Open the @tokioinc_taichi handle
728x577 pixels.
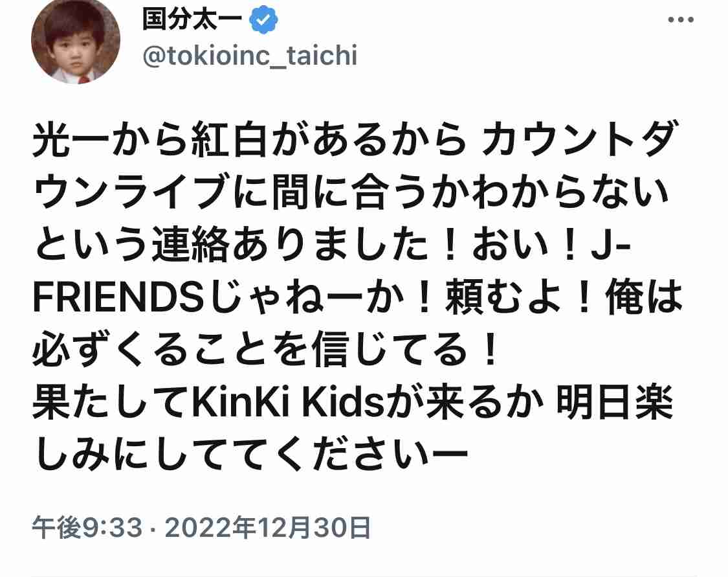click(250, 56)
